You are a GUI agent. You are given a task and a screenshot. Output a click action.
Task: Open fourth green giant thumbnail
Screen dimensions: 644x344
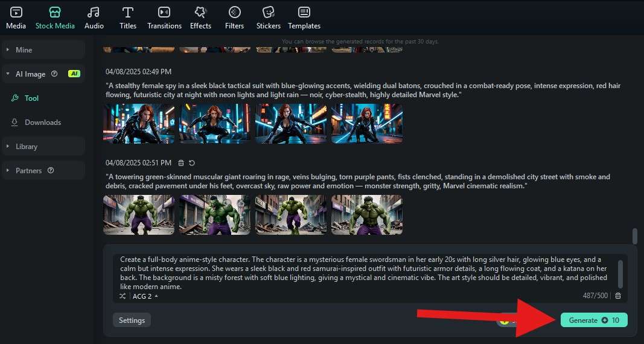367,215
